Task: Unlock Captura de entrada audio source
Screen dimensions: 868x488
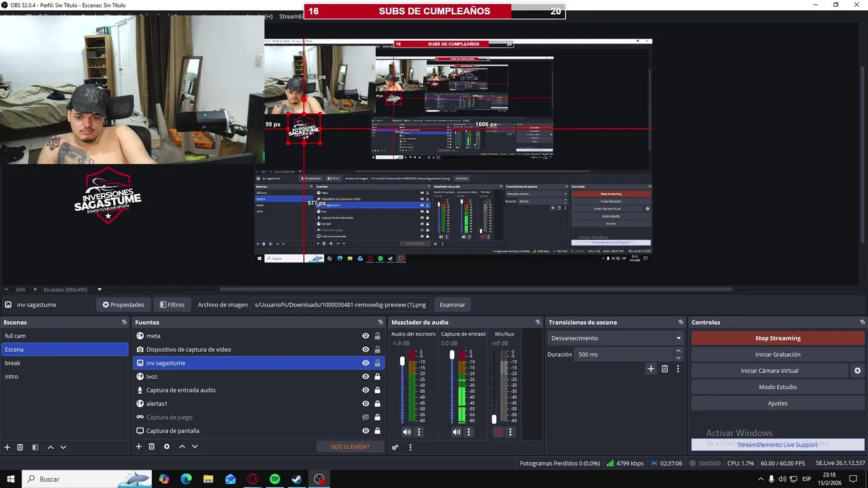Action: [x=377, y=390]
